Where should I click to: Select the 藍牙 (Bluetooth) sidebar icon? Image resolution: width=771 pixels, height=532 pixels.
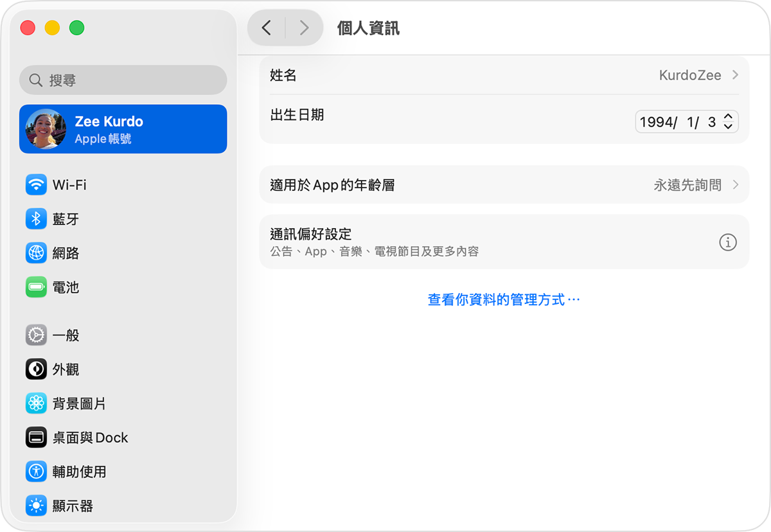click(x=37, y=218)
